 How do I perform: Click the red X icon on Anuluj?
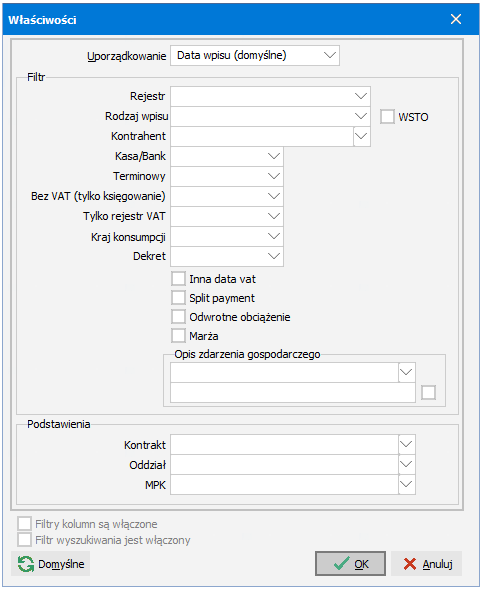[x=410, y=564]
